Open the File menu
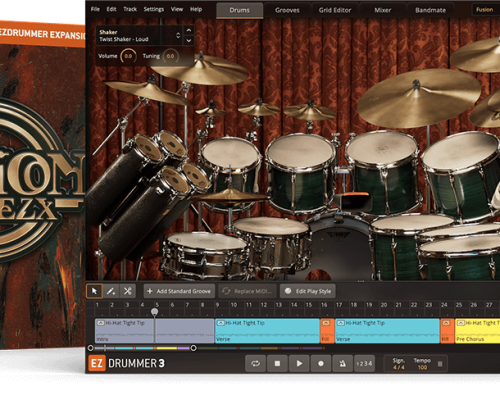500x400 pixels. (95, 9)
